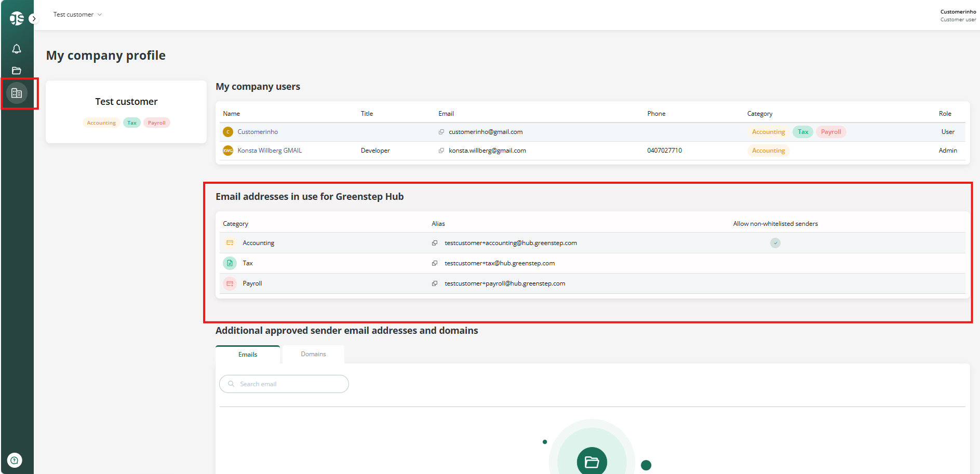This screenshot has height=474, width=980.
Task: Click Accounting tag in Konsta Willberg's row
Action: [x=769, y=151]
